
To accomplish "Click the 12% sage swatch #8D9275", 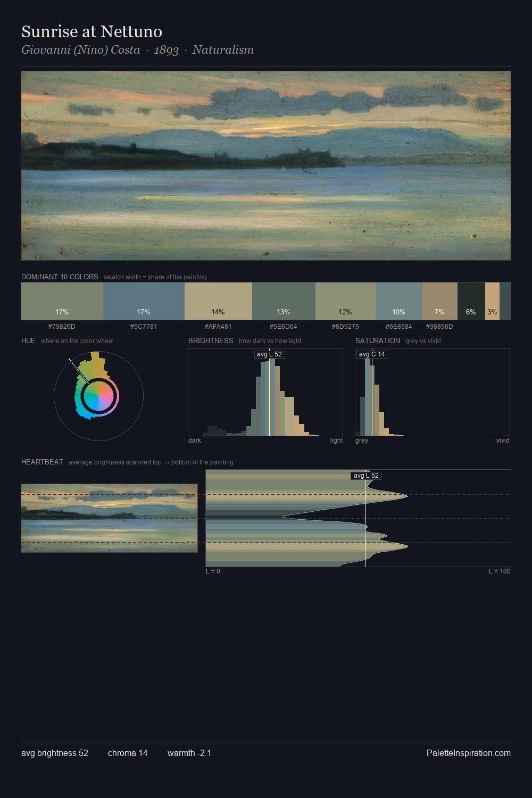I will coord(345,301).
